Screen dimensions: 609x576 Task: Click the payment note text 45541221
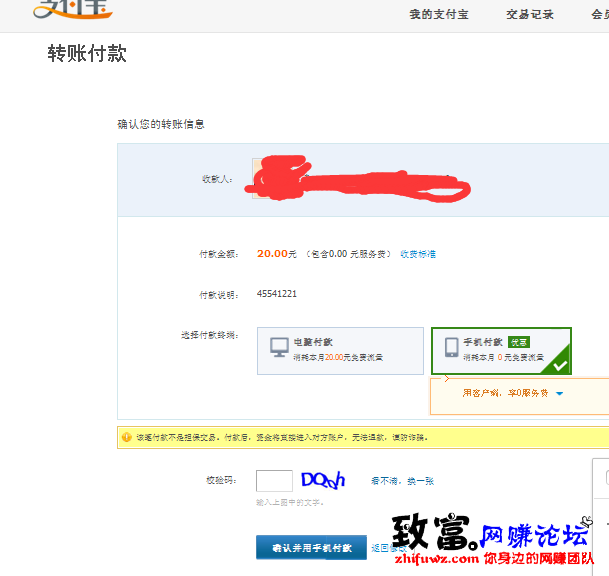pos(277,294)
